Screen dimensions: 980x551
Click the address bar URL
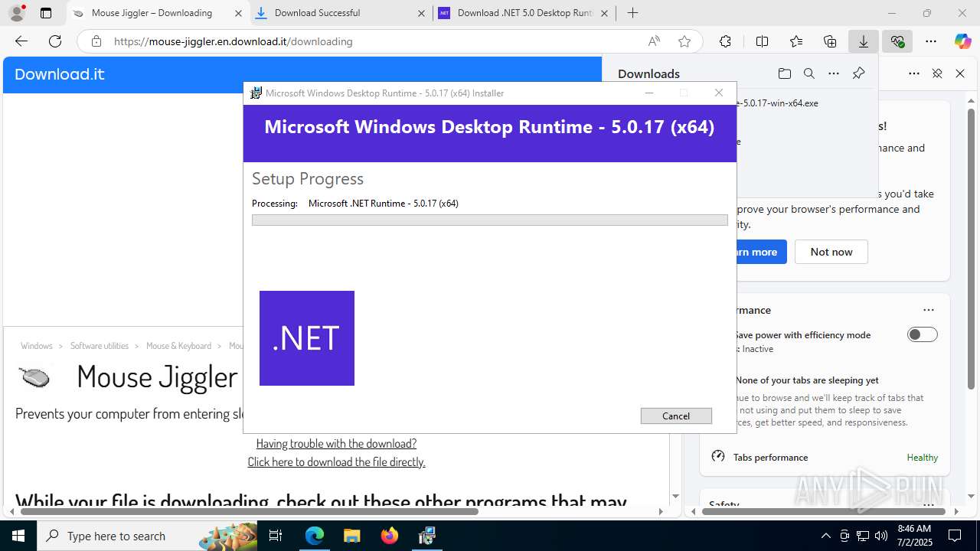pyautogui.click(x=234, y=41)
